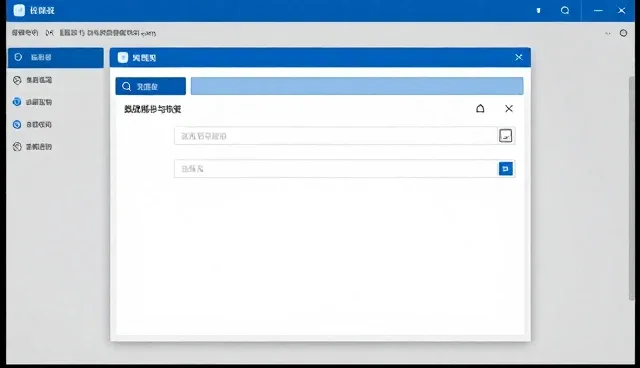Click the bell icon in the dialog's inner header
Viewport: 640px width, 368px height.
[480, 109]
